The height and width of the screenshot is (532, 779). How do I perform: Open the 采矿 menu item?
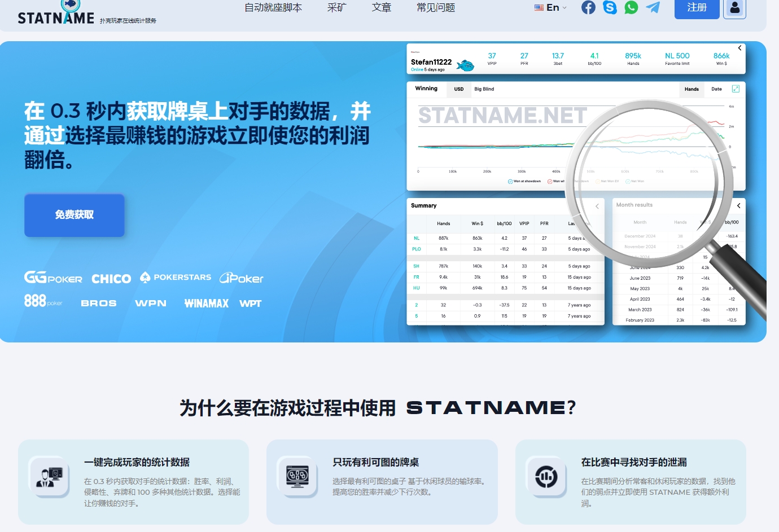337,8
